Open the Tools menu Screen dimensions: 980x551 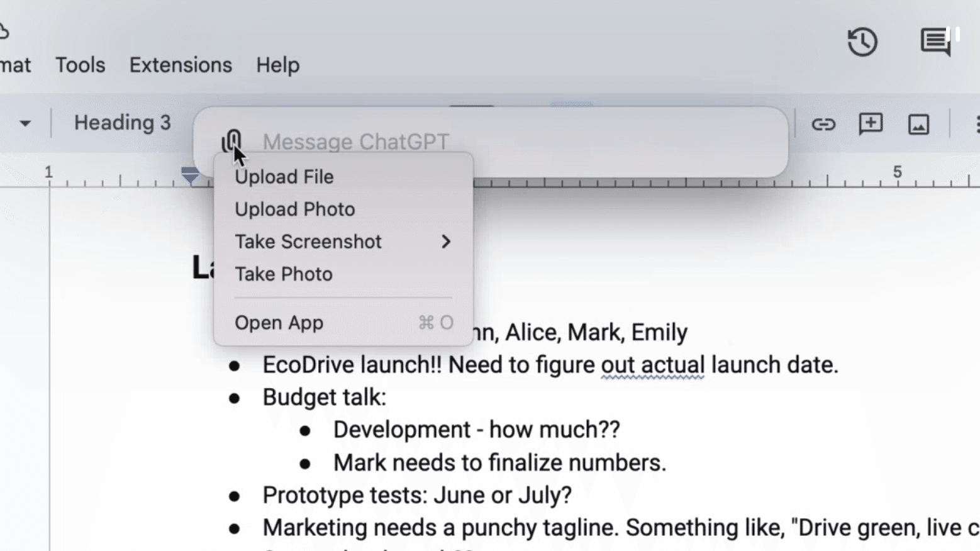pyautogui.click(x=80, y=65)
